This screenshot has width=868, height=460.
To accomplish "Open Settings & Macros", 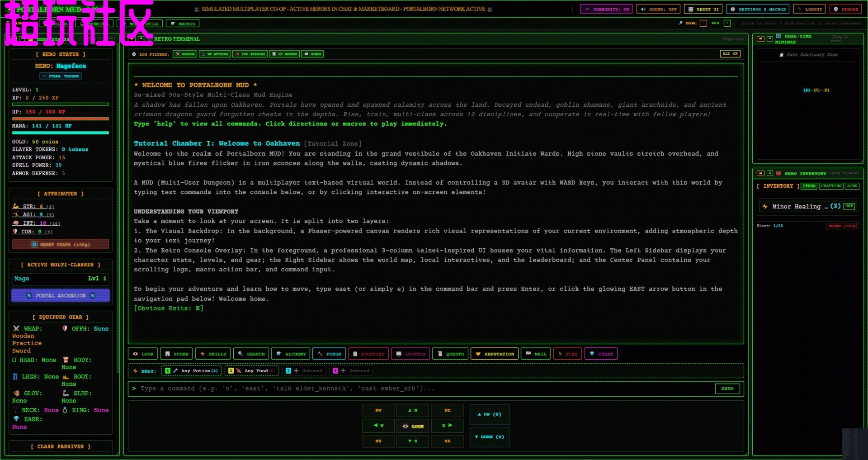I will coord(758,9).
